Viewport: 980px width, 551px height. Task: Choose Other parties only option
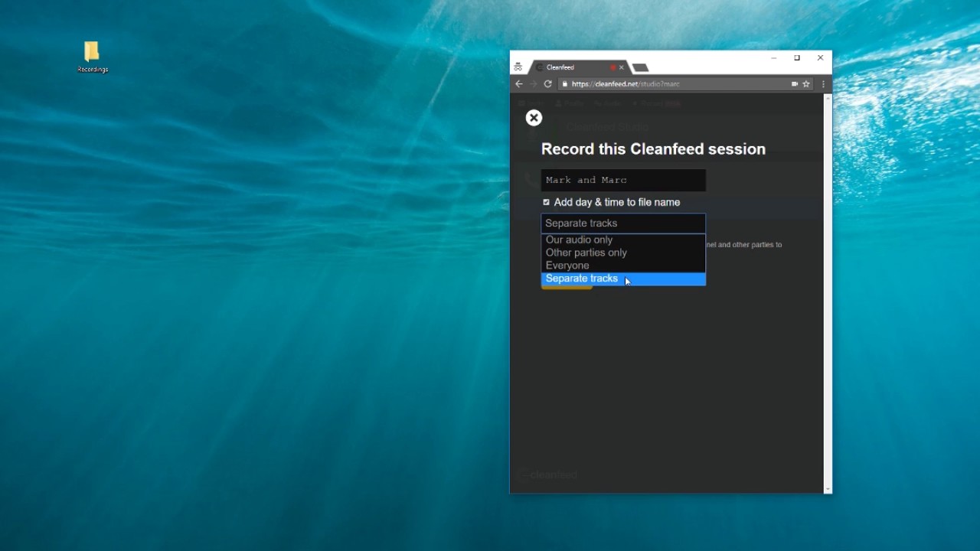(623, 253)
